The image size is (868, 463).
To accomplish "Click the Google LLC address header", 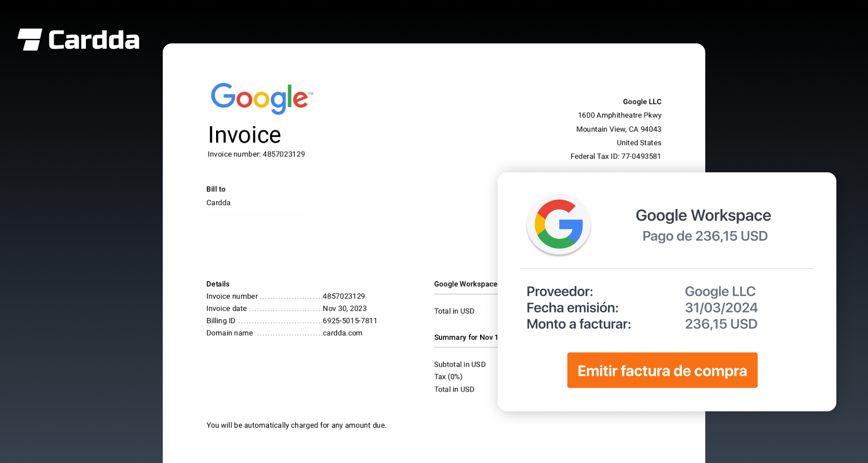I will pos(642,102).
